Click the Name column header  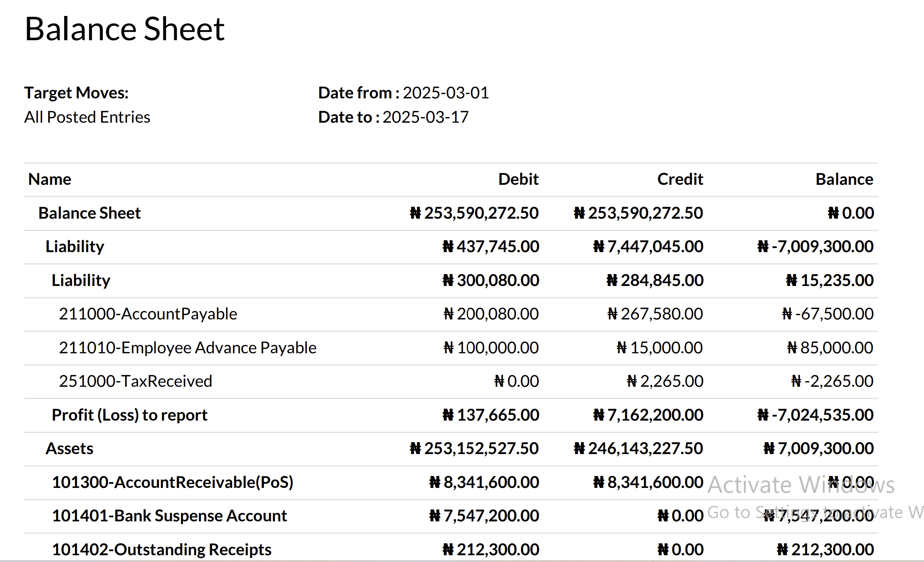[49, 179]
